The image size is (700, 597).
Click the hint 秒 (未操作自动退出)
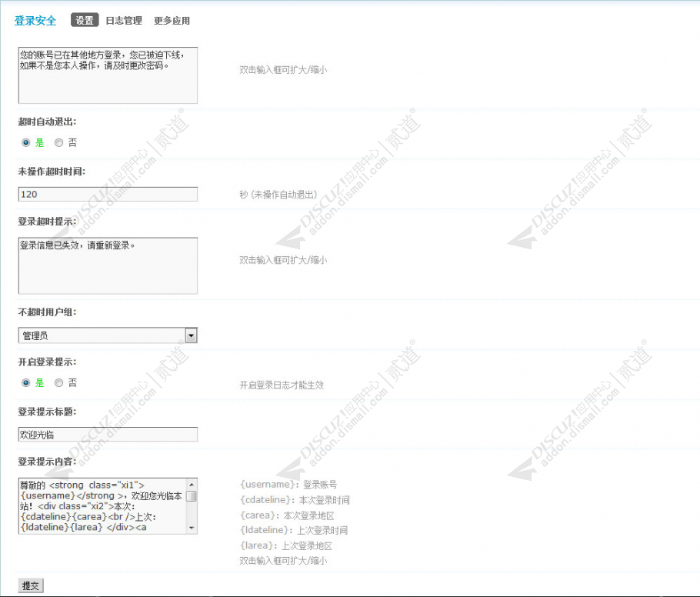[x=278, y=195]
